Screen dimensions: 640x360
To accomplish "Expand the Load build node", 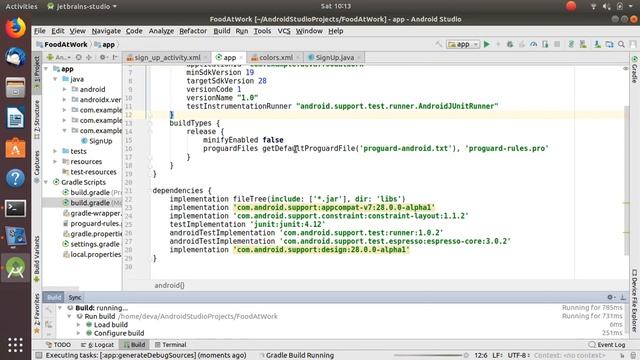I will (x=78, y=325).
